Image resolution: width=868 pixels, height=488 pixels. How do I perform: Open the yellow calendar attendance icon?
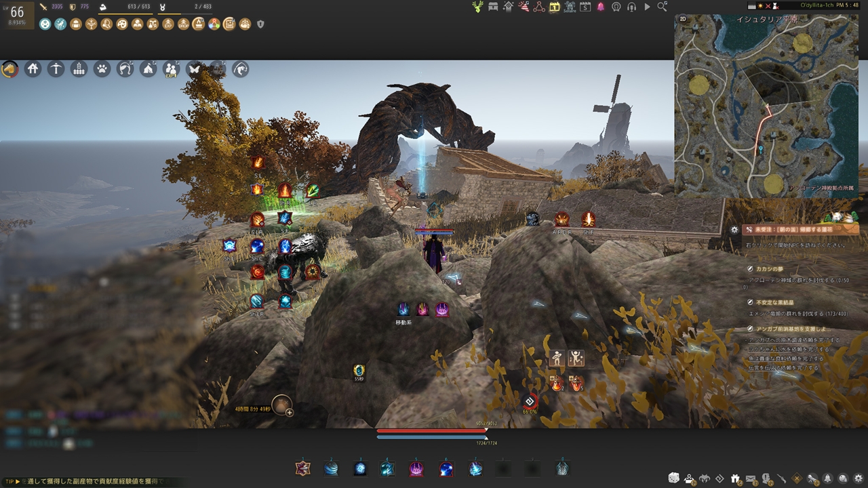(555, 7)
